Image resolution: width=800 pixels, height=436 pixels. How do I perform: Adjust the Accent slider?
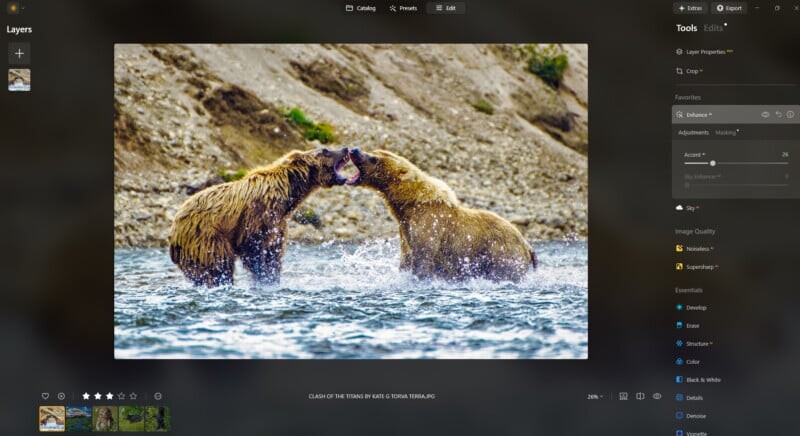click(x=712, y=163)
